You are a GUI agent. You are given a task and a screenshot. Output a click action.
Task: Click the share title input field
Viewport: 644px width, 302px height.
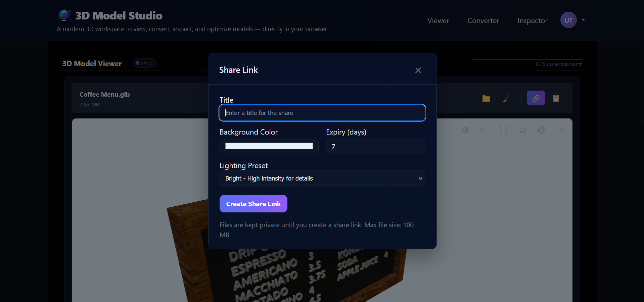(x=322, y=113)
